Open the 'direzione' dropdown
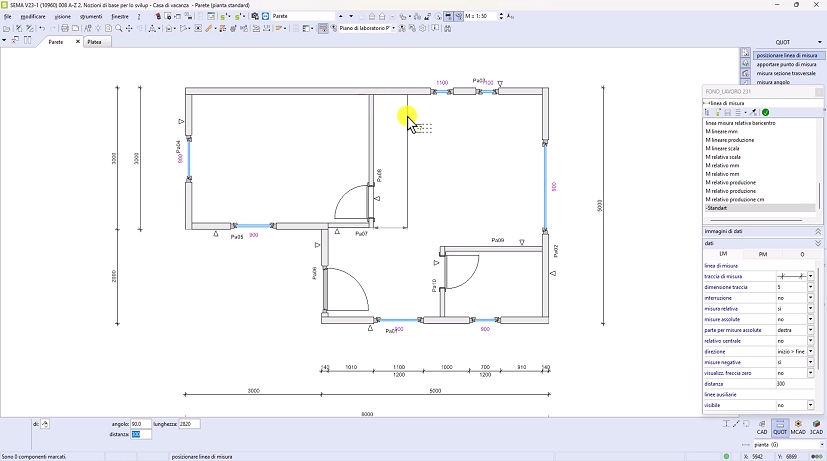Screen dimensions: 827x461 [810, 352]
